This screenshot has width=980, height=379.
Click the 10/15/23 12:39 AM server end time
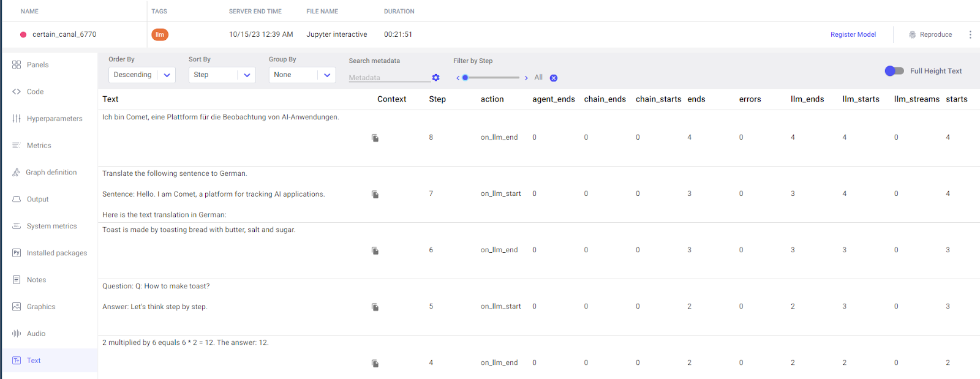coord(261,34)
